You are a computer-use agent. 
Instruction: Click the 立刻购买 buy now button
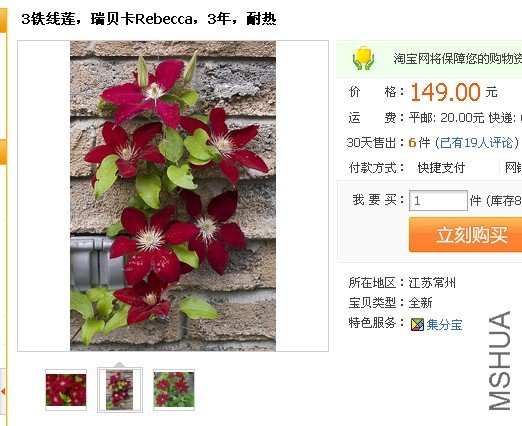tap(465, 235)
